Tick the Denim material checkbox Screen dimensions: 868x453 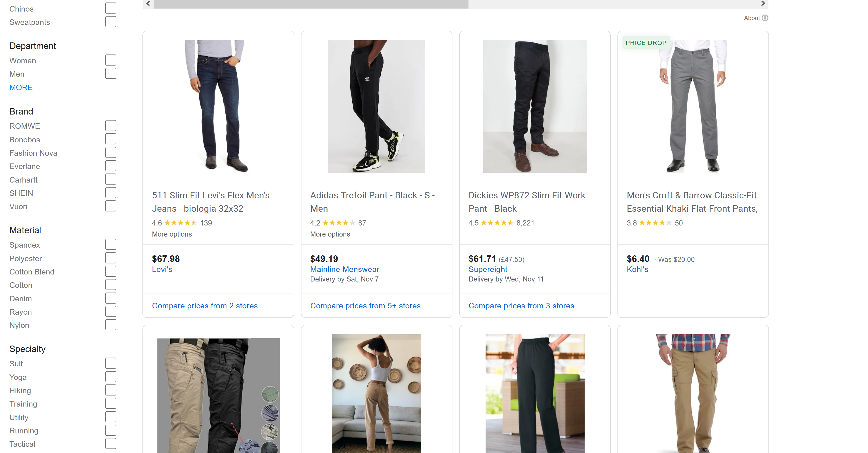pos(111,299)
